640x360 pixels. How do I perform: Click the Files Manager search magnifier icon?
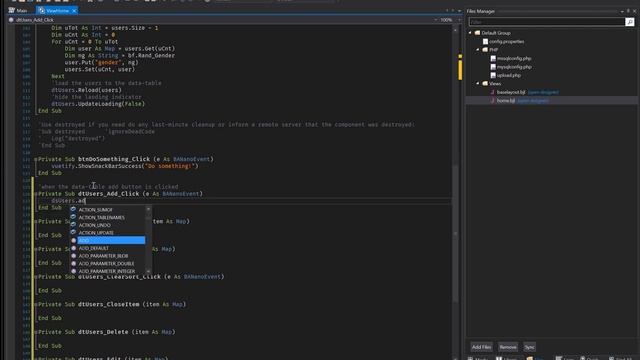pyautogui.click(x=630, y=22)
